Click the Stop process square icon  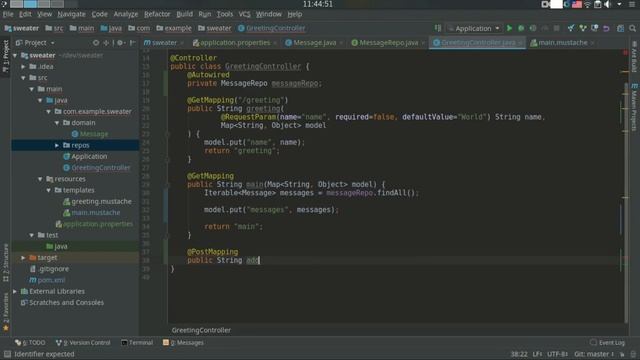(556, 28)
